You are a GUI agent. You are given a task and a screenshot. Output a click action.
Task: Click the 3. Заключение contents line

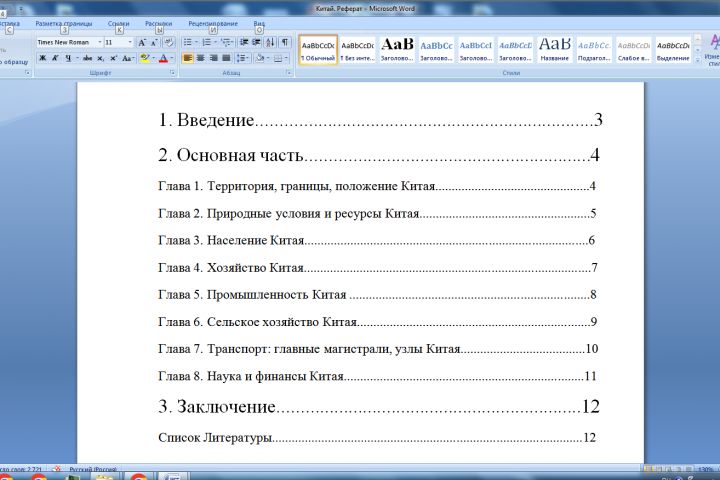point(379,407)
